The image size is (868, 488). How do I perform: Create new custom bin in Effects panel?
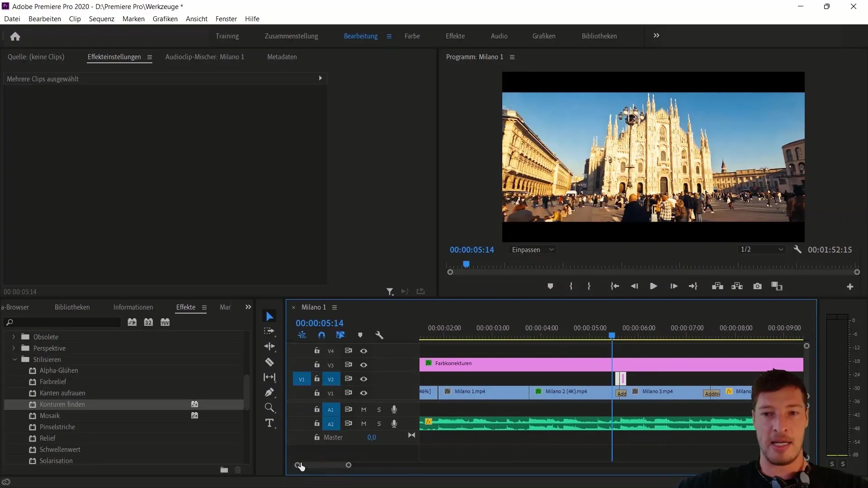pos(224,470)
